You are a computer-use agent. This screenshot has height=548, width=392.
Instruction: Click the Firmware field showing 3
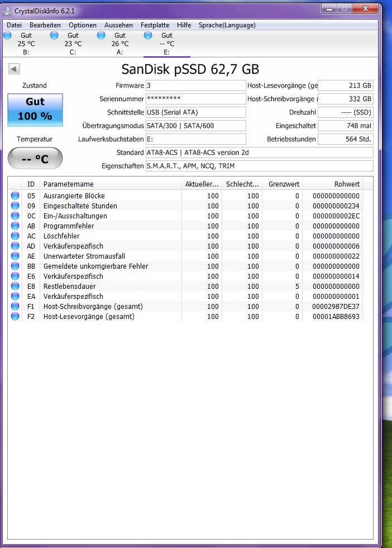(195, 85)
